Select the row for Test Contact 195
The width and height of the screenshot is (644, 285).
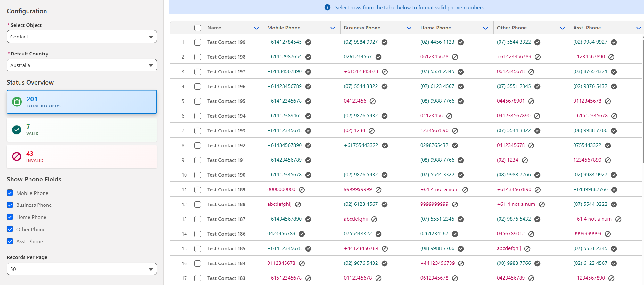point(198,101)
